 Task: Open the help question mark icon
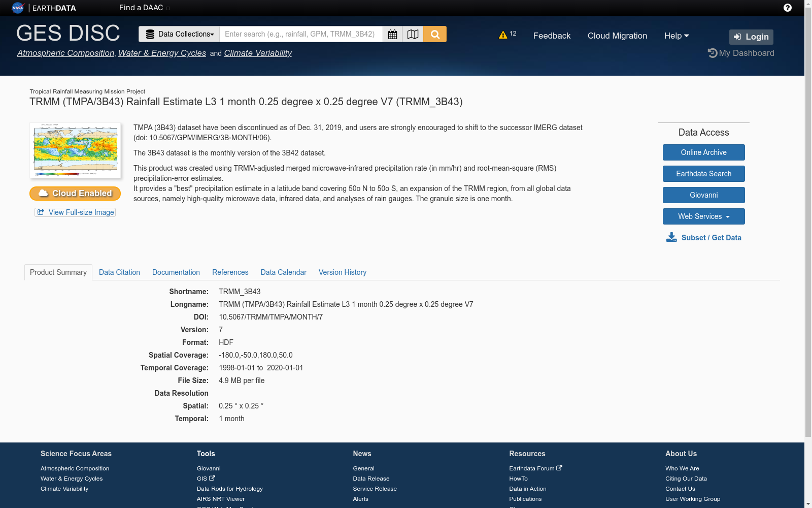click(788, 8)
